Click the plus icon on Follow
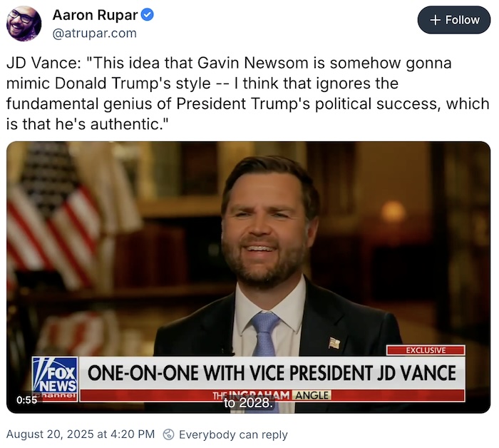 point(436,20)
